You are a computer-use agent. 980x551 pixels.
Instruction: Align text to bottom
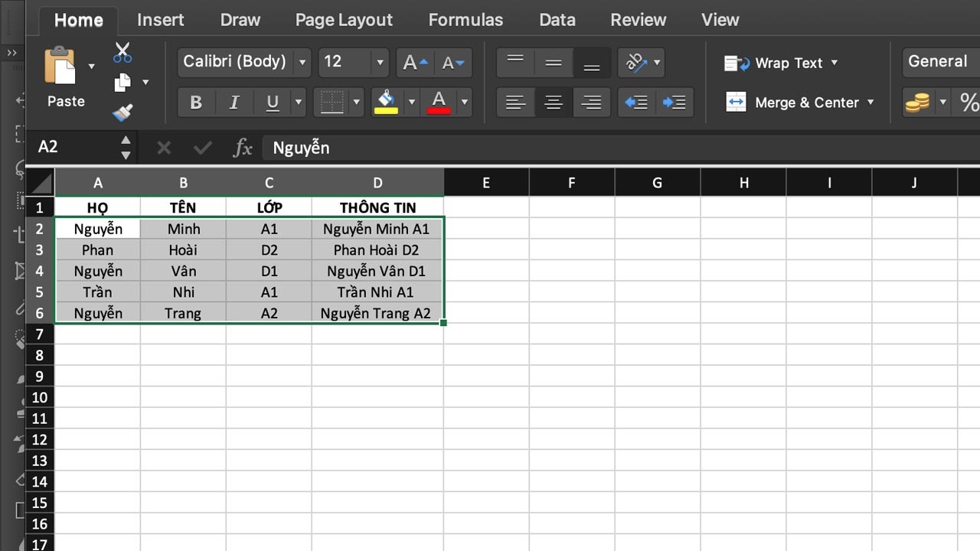coord(591,62)
